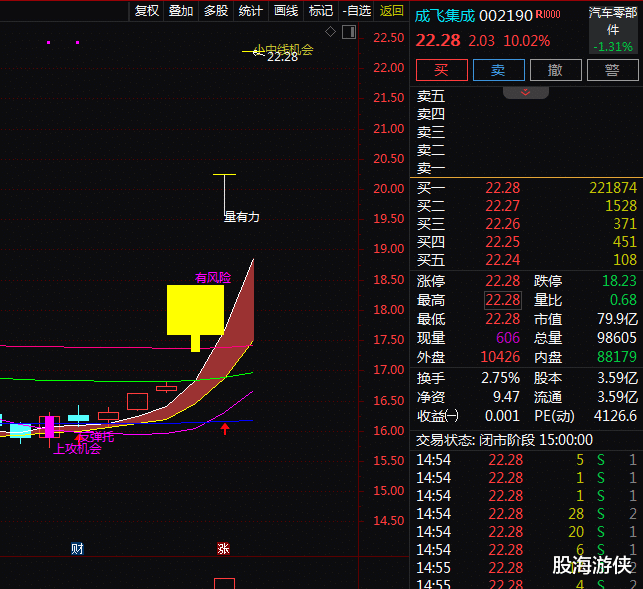Click the 14.50 price axis label

click(x=388, y=521)
